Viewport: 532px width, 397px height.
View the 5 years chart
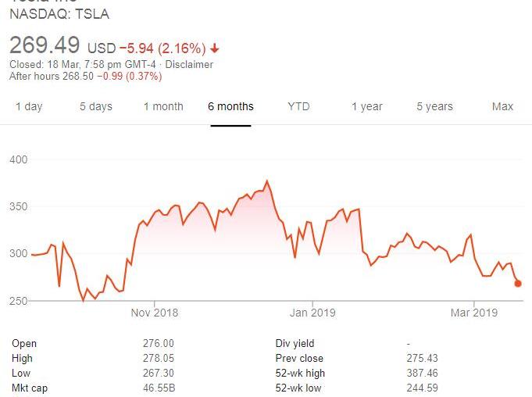(434, 106)
